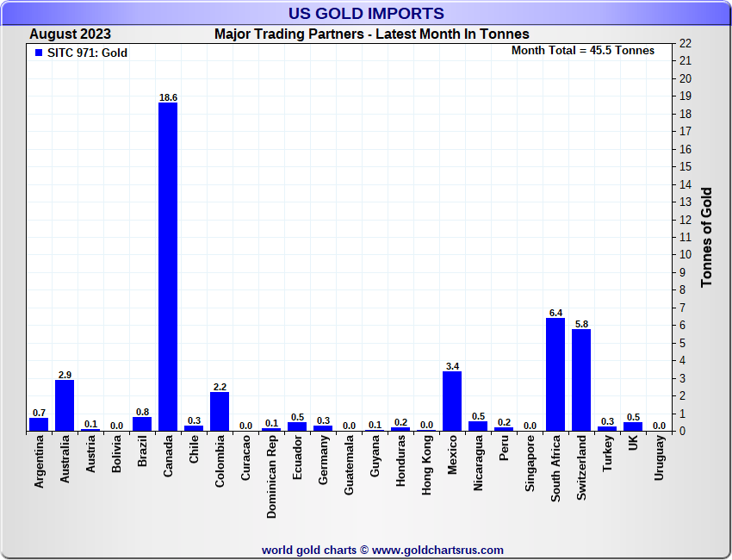Click the 5.8 value above Switzerland
Viewport: 732px width, 560px height.
point(581,324)
